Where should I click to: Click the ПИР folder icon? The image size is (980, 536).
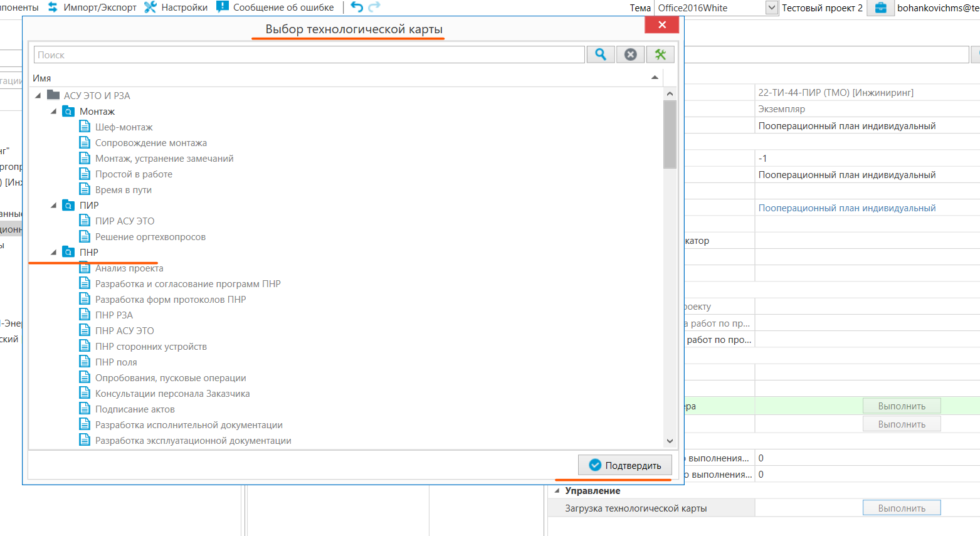point(68,205)
